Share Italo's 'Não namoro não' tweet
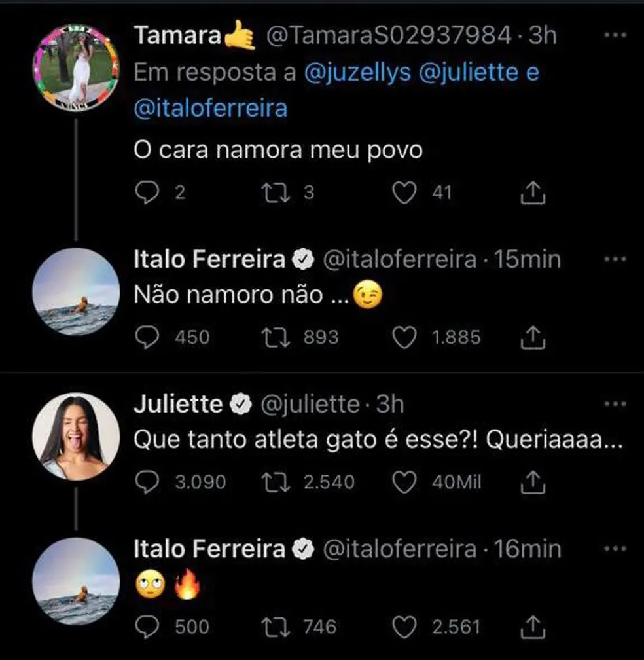644x660 pixels. [532, 337]
